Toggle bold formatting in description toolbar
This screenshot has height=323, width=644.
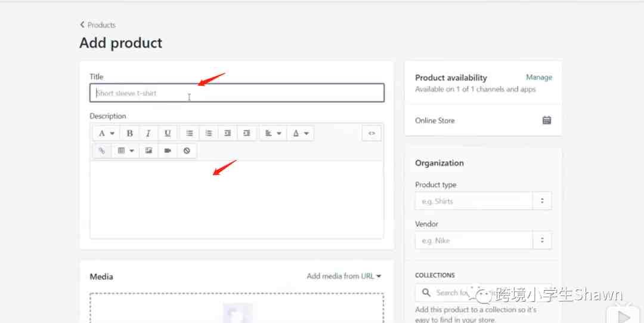[130, 133]
